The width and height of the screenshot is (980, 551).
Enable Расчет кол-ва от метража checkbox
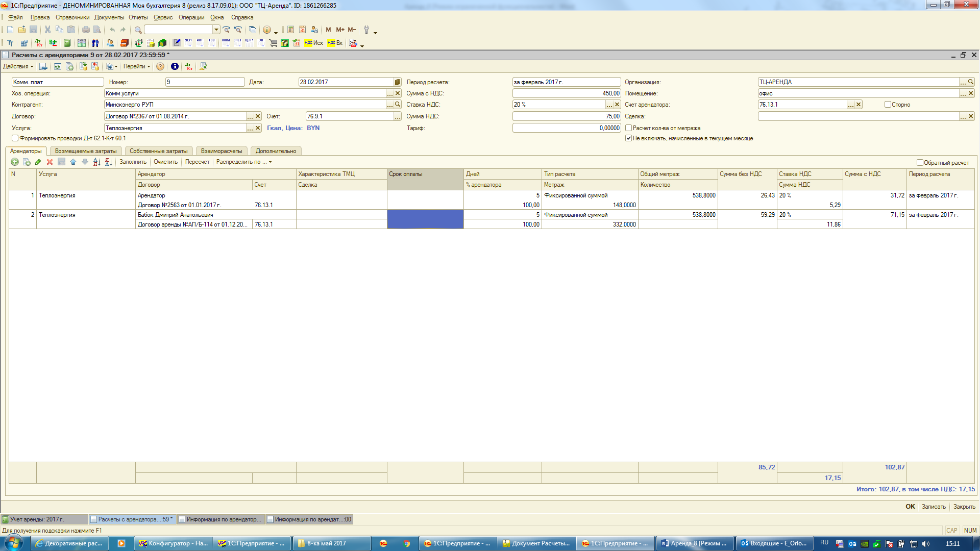coord(629,128)
